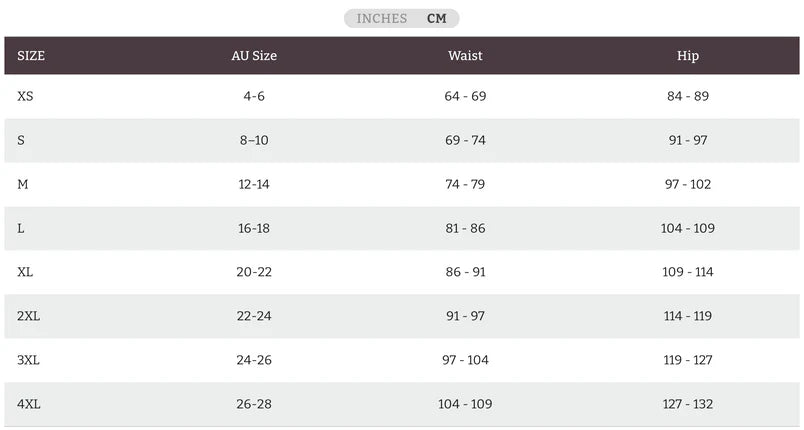Viewport: 804px width, 430px height.
Task: Switch units to INCHES
Action: coord(382,18)
